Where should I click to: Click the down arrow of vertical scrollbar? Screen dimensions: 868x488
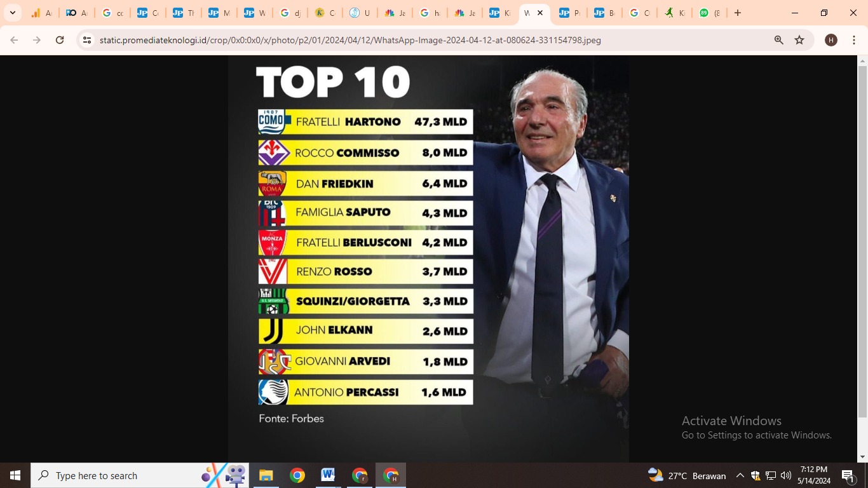tap(862, 457)
